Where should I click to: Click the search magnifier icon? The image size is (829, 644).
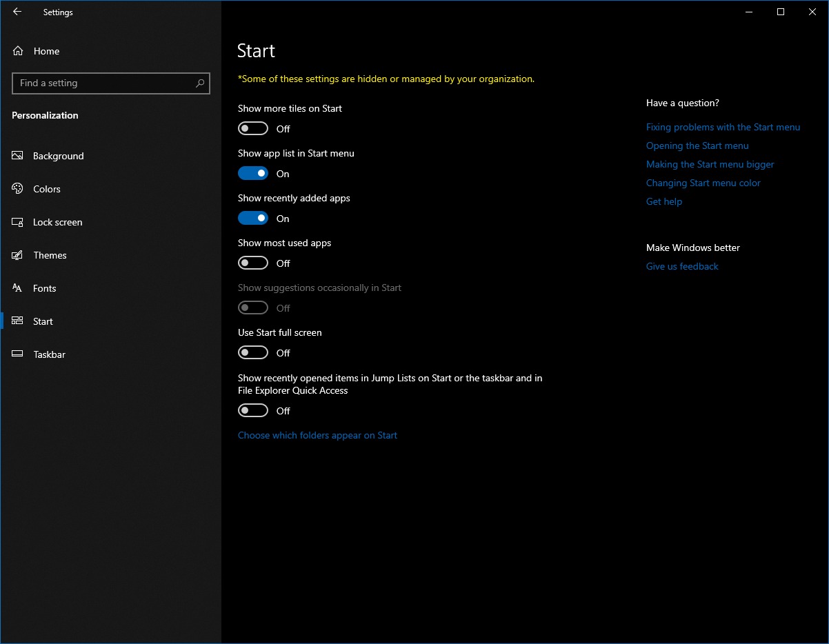[x=200, y=83]
